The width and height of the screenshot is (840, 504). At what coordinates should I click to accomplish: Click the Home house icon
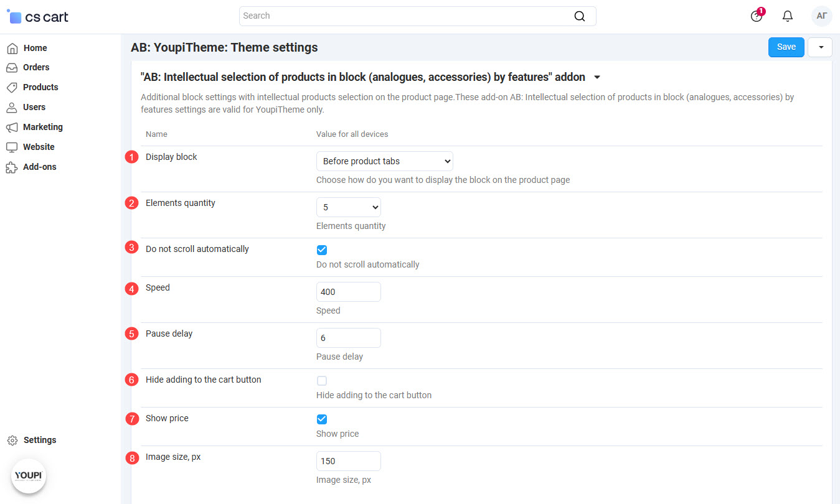(12, 48)
